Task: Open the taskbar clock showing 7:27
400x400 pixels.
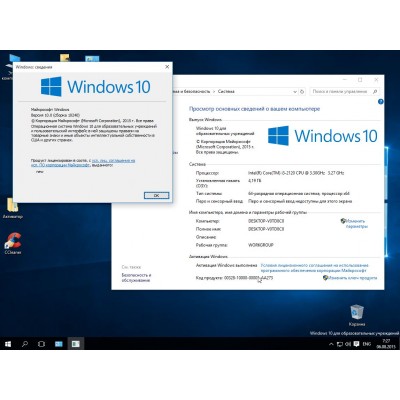Action: (x=386, y=344)
